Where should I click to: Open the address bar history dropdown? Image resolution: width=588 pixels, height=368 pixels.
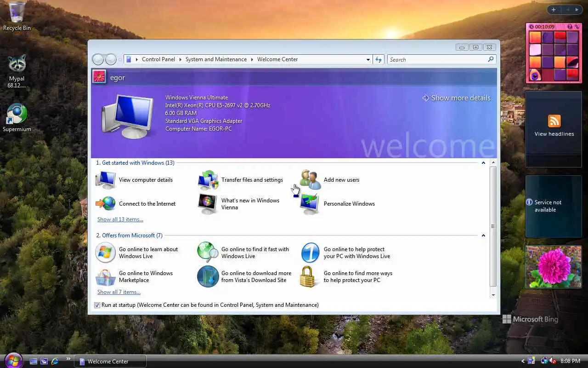click(x=368, y=59)
